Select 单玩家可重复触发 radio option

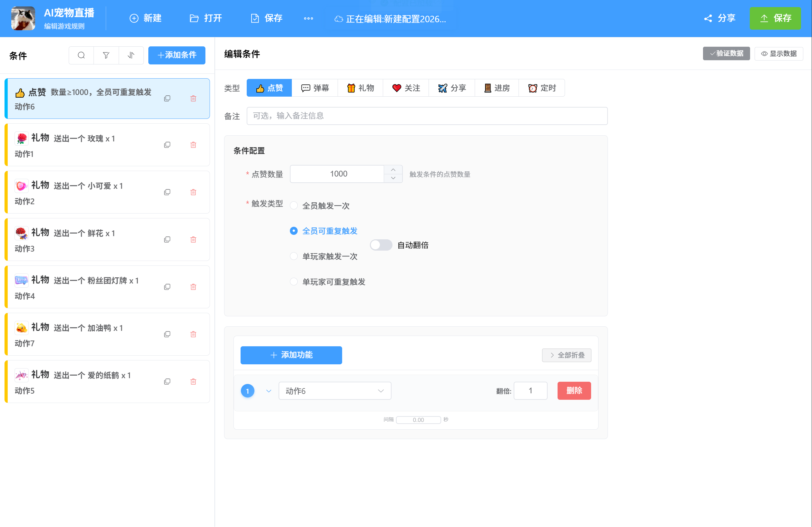click(294, 282)
